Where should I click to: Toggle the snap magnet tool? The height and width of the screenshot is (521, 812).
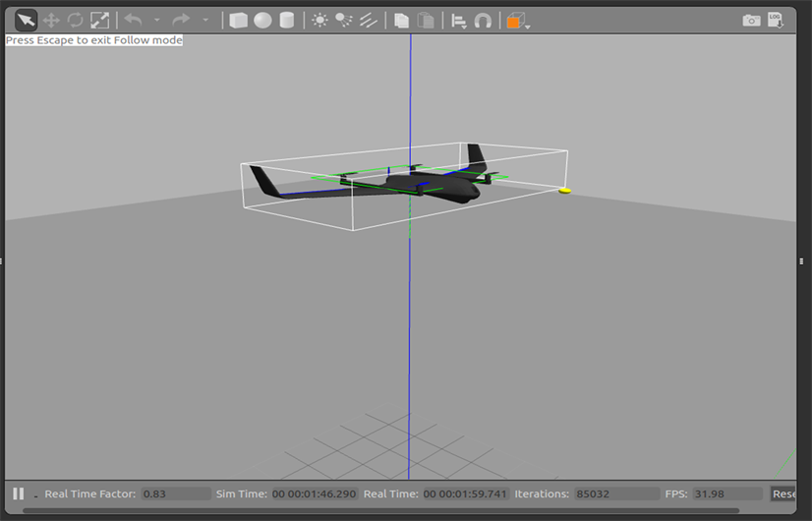(483, 21)
